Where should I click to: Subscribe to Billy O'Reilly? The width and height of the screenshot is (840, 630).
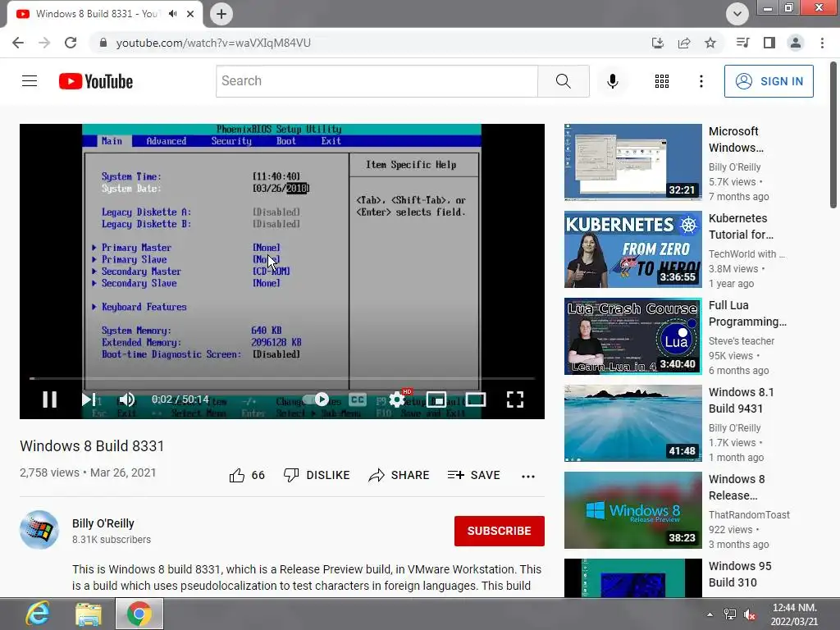(x=500, y=531)
